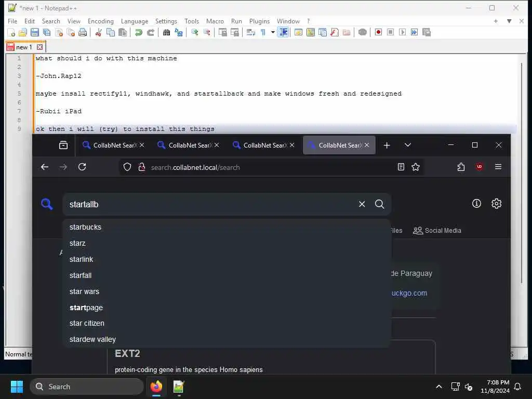This screenshot has width=532, height=399.
Task: Play back the recorded macro
Action: click(x=403, y=33)
